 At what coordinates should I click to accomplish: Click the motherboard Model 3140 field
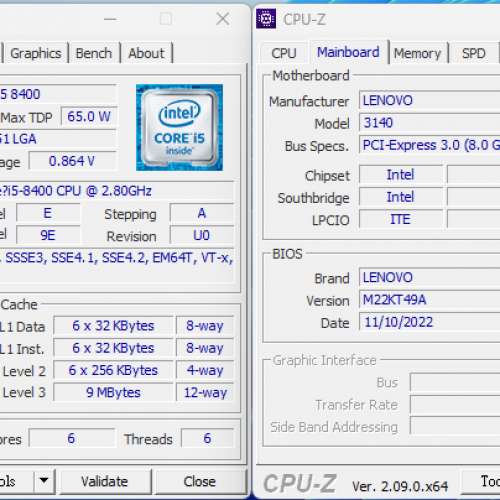pyautogui.click(x=429, y=123)
